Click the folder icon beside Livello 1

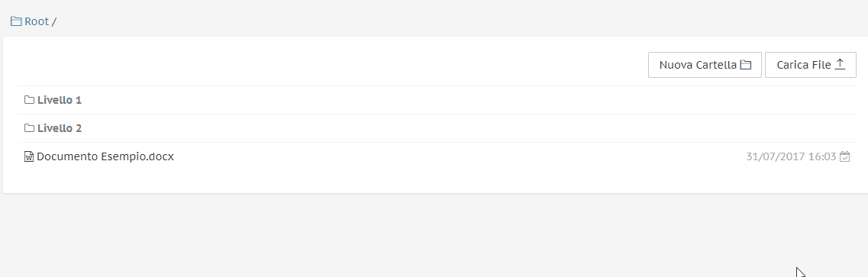tap(29, 100)
